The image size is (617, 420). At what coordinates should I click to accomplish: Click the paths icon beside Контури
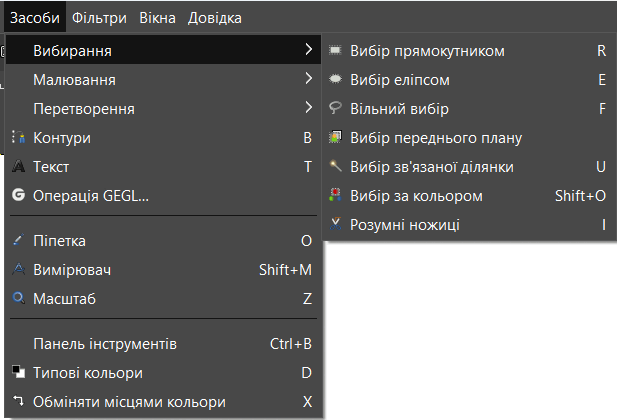18,137
